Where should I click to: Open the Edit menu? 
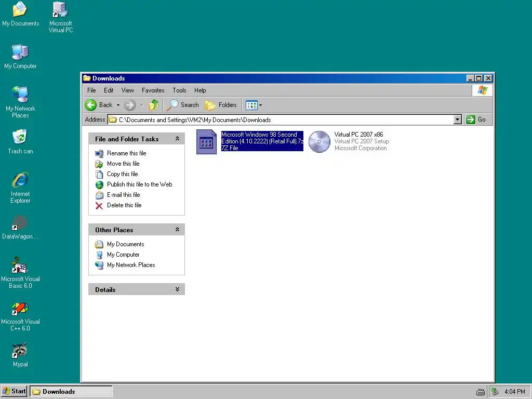point(109,90)
